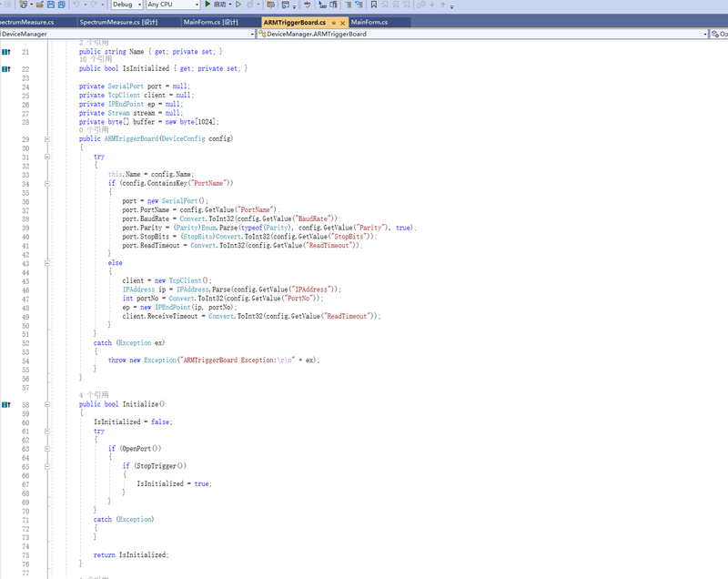This screenshot has width=728, height=579.
Task: Collapse the try block at line 31
Action: point(47,157)
